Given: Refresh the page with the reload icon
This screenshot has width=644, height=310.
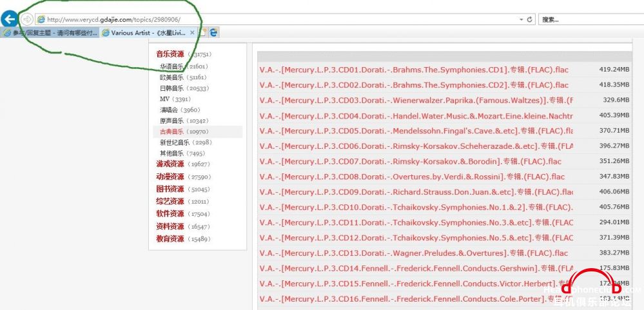Looking at the screenshot, I should (530, 19).
